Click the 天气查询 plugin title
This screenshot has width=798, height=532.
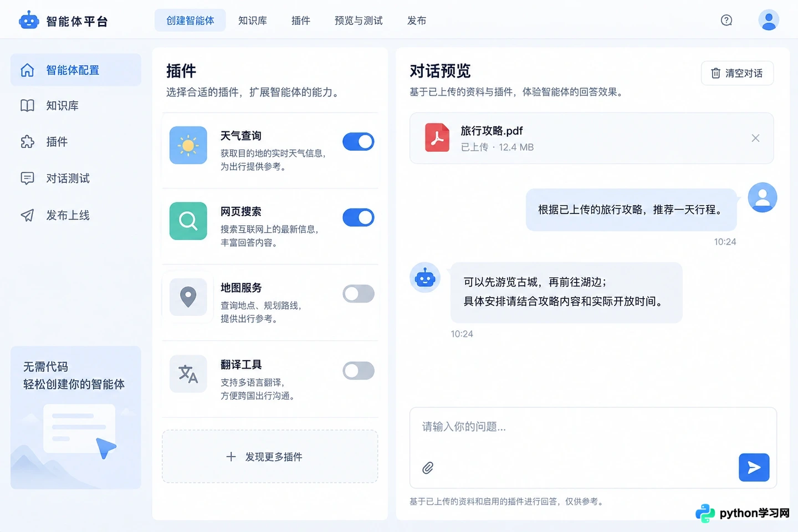coord(241,136)
